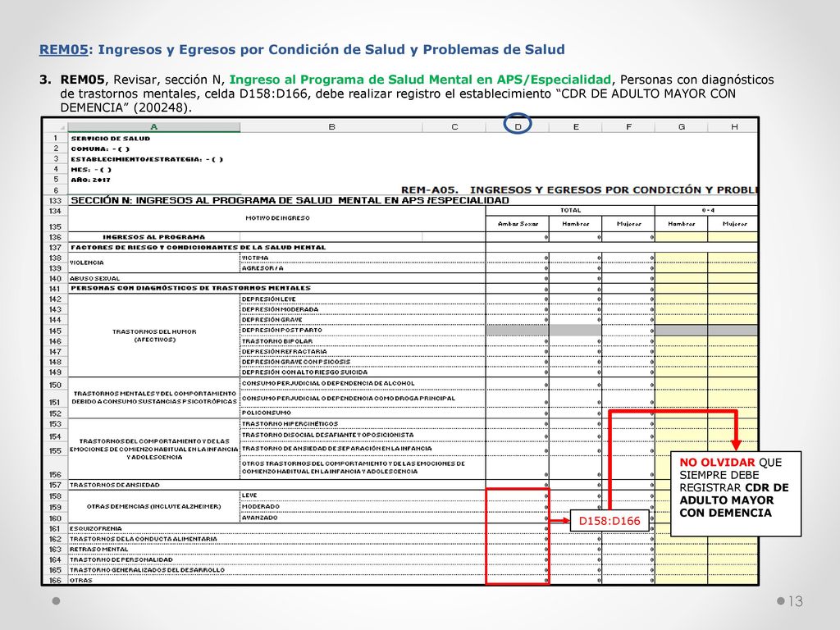Select column B header

(x=331, y=127)
